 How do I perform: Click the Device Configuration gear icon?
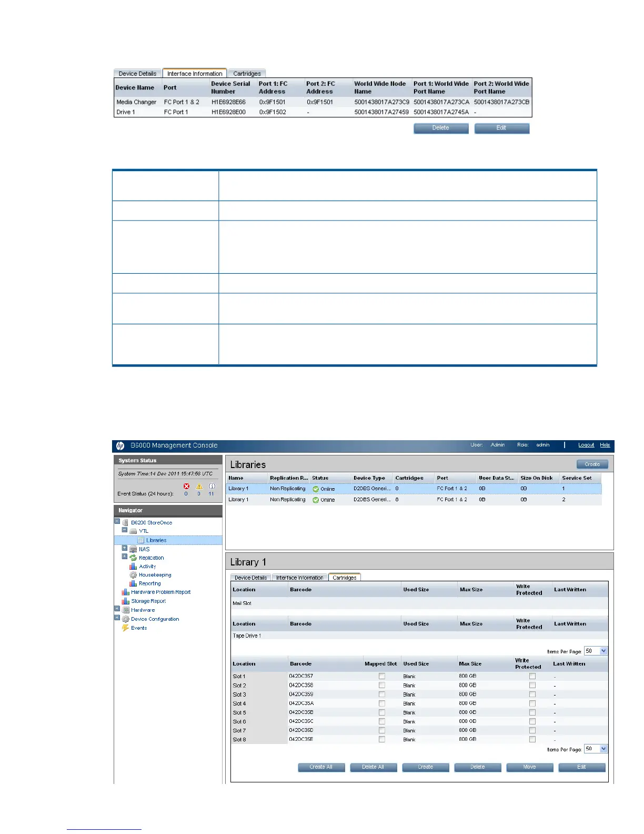(x=125, y=619)
